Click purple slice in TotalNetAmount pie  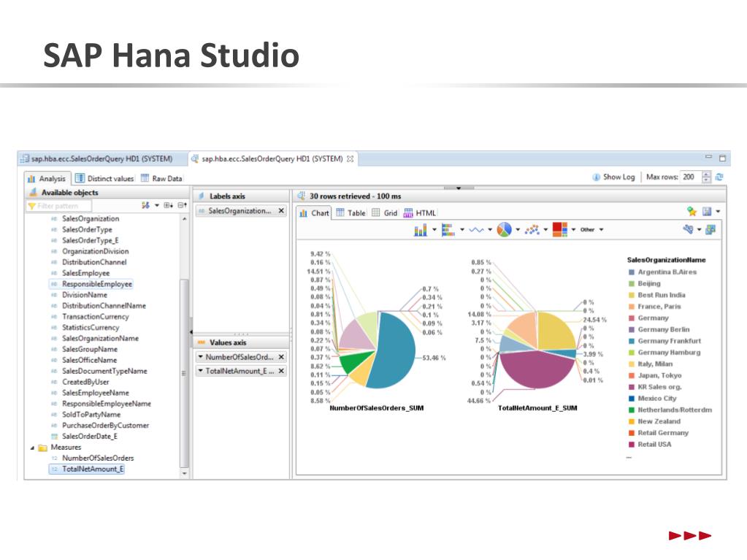pos(537,369)
